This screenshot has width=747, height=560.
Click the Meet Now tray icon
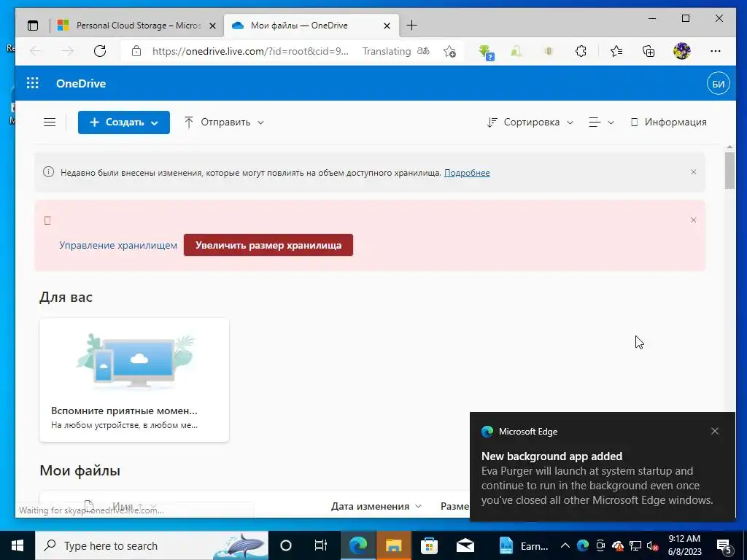600,545
